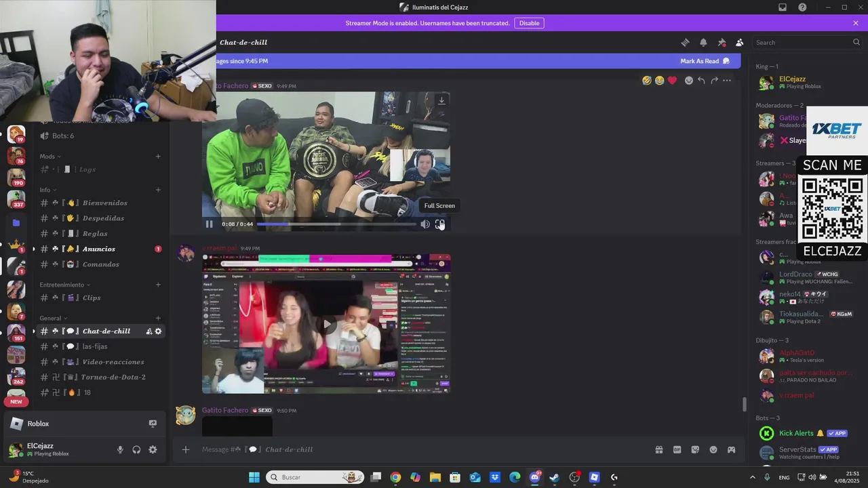Open the sticker picker
Screen dimensions: 868x488
(695, 449)
